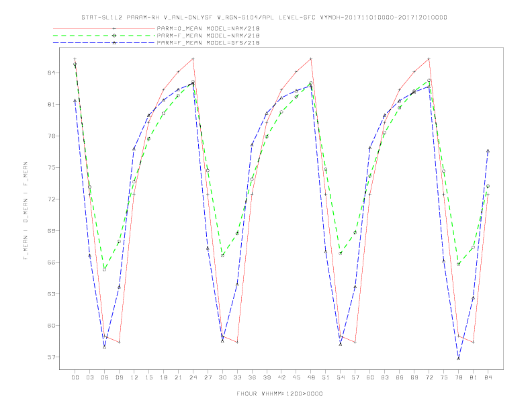
Task: Click the vertical axis title F_MEAN | O_MEAN | F_MEAN
Action: (x=26, y=211)
